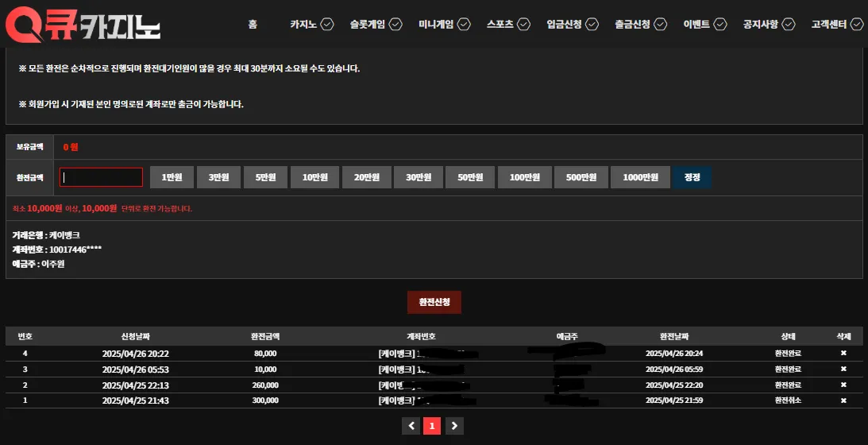Image resolution: width=868 pixels, height=445 pixels.
Task: Submit with the 환전신청 button
Action: (434, 303)
